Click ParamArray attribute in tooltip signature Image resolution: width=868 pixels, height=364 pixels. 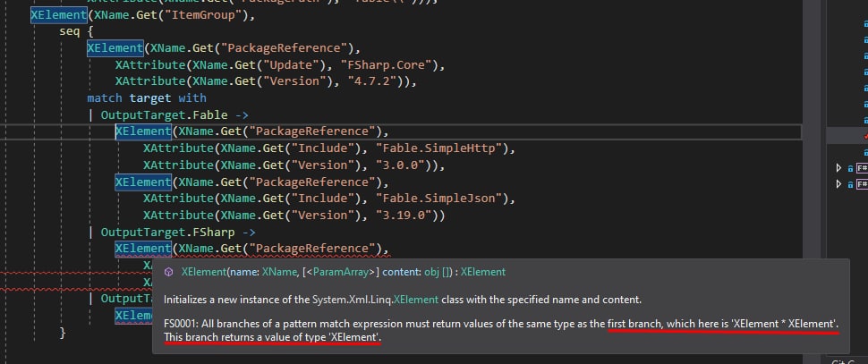pyautogui.click(x=342, y=272)
